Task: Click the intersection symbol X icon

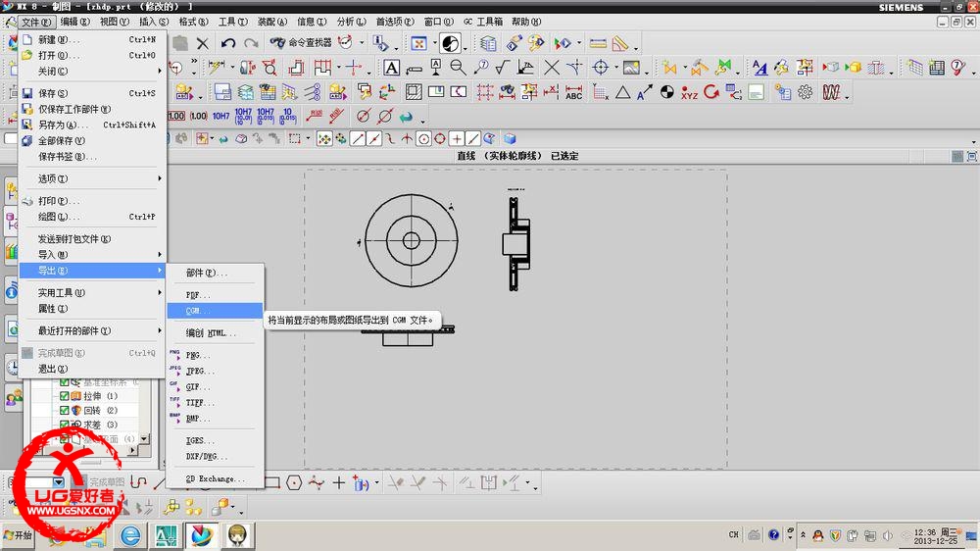Action: (551, 68)
